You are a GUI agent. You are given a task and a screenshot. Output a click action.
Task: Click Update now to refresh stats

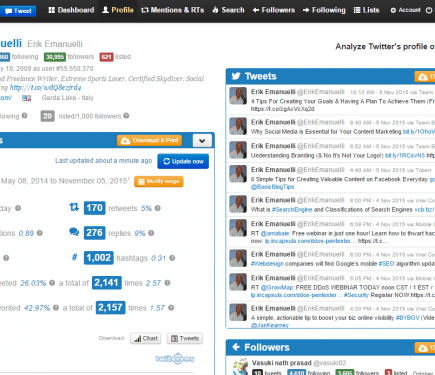183,161
